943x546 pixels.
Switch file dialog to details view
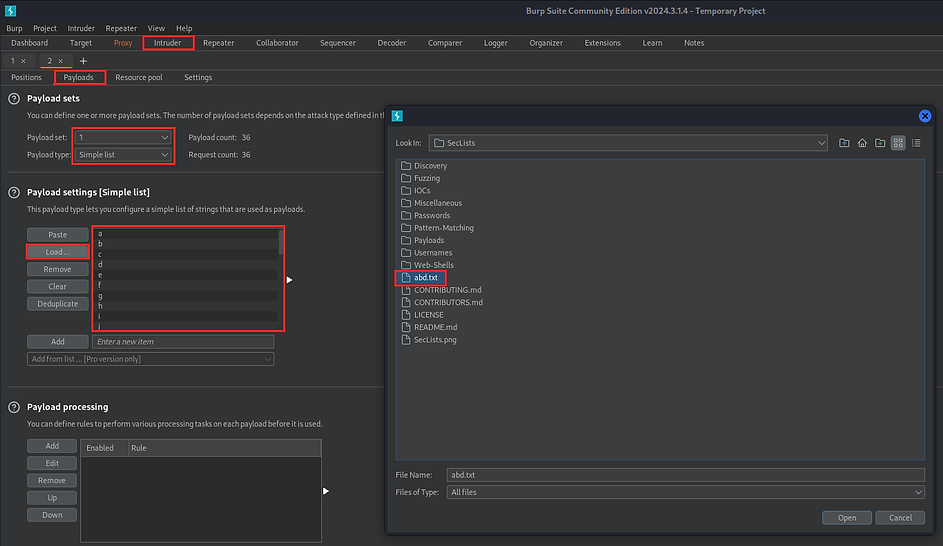click(x=916, y=143)
